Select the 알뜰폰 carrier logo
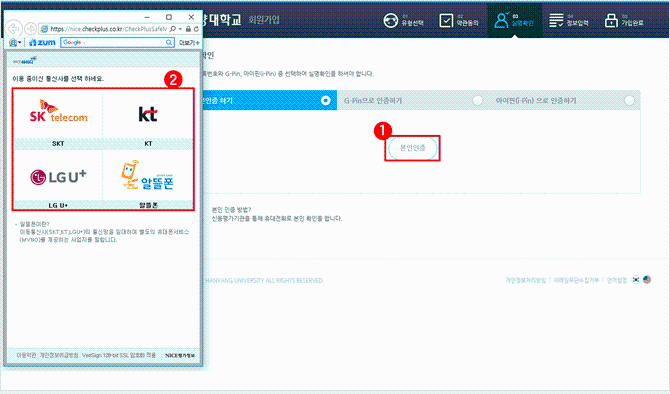This screenshot has height=394, width=670. (147, 176)
